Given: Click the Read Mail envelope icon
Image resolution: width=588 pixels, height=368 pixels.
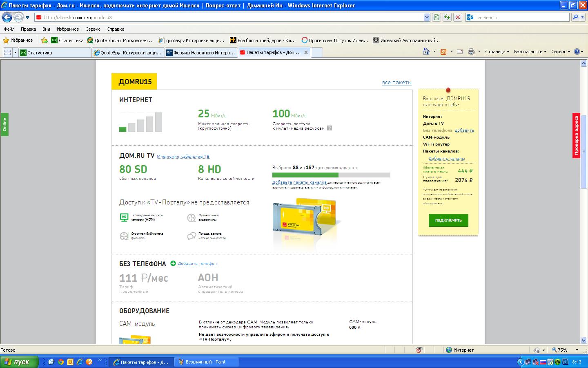Looking at the screenshot, I should [460, 52].
